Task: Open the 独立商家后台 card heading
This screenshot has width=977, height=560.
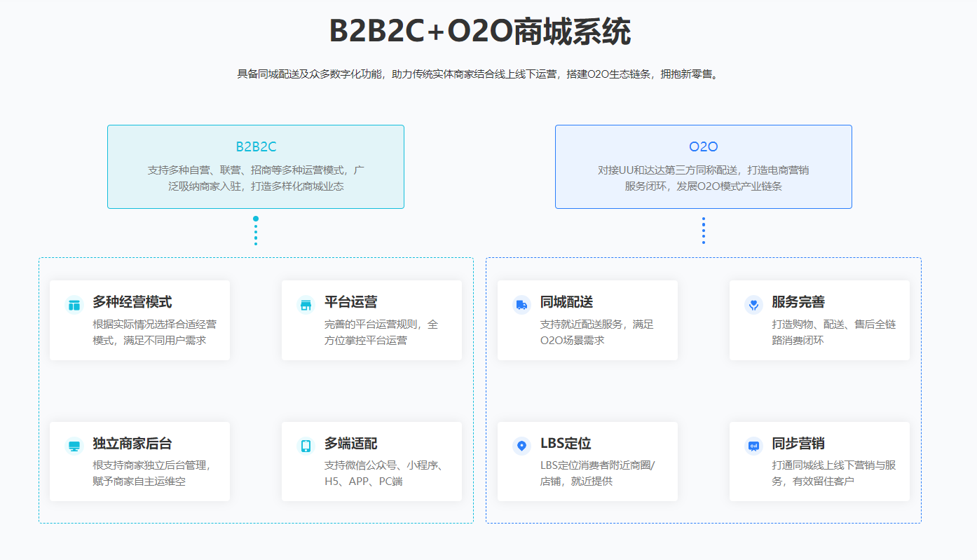Action: [132, 444]
